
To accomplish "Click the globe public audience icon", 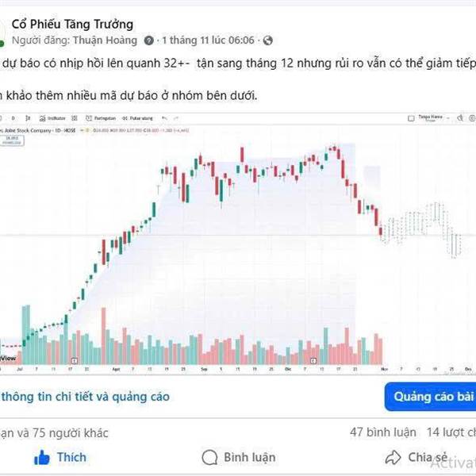I will point(267,40).
